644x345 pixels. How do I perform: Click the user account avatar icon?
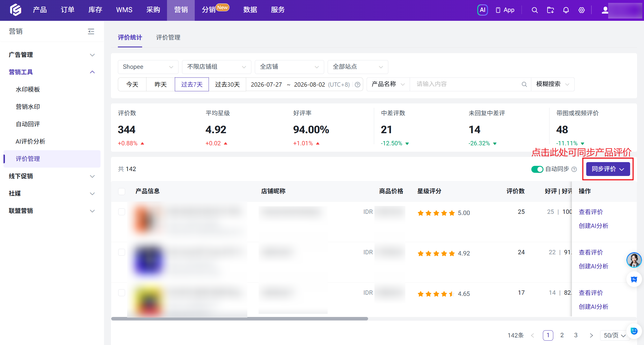pyautogui.click(x=605, y=10)
